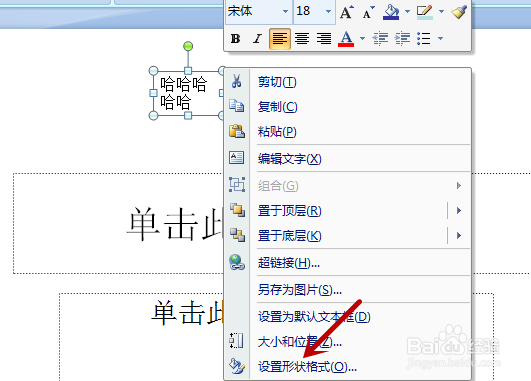Click the Shrink Font icon
This screenshot has width=531, height=381.
pos(368,12)
